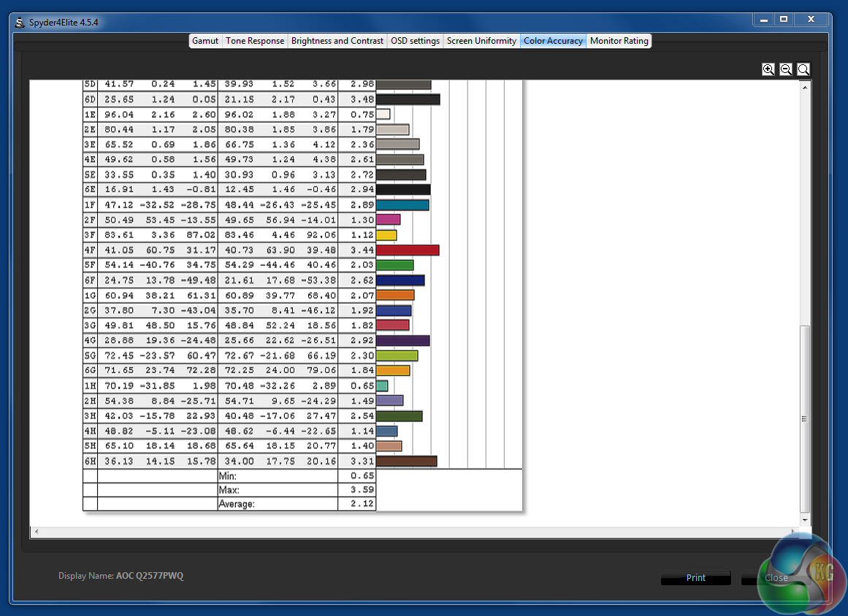Go to the Screen Uniformity tab
Image resolution: width=848 pixels, height=616 pixels.
click(481, 41)
